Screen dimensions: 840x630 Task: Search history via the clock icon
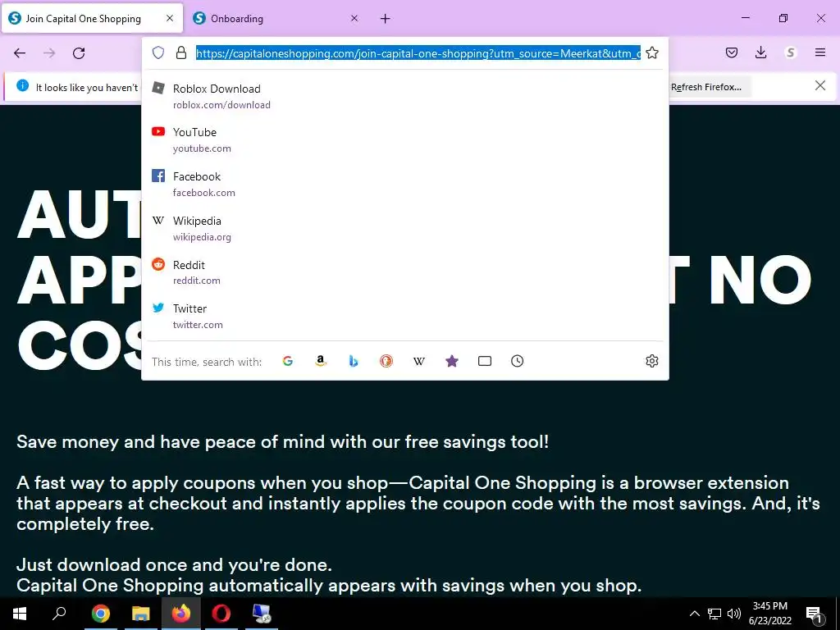517,361
